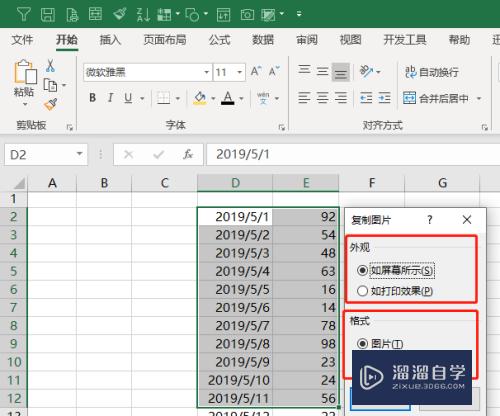
Task: Click the select-all corner triangle
Action: coord(19,183)
